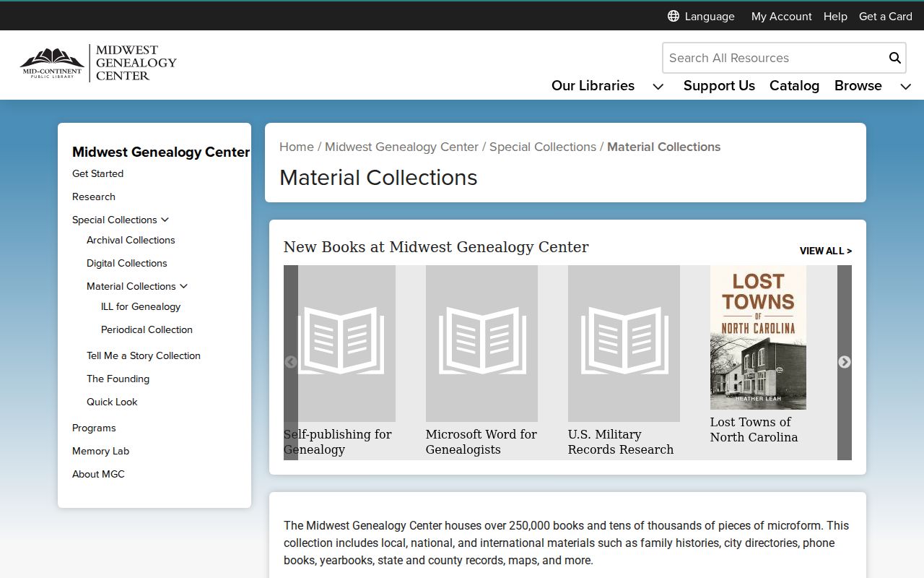Open Self-publishing for Genealogy book cover
The width and height of the screenshot is (924, 578).
(340, 343)
